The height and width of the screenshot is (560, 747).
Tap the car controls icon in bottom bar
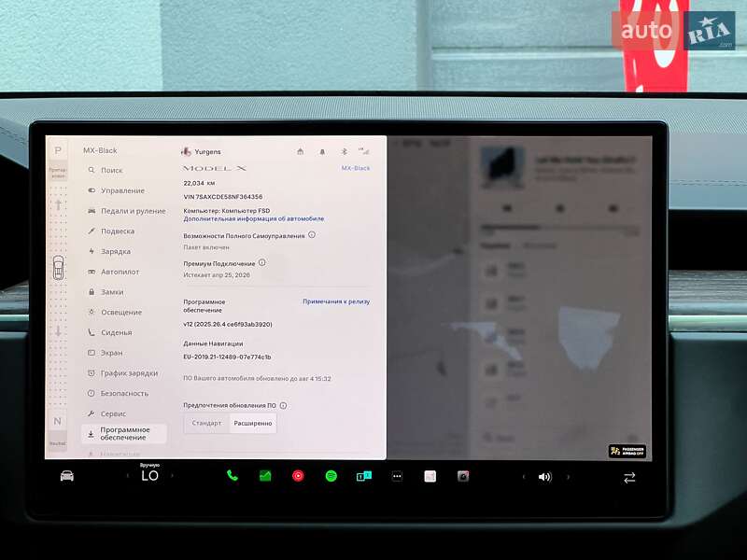coord(67,476)
